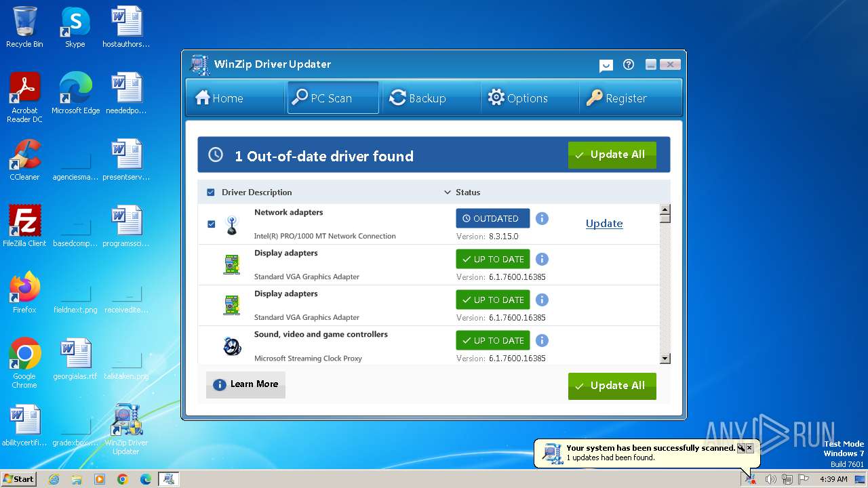Show info for the Network adapters driver
The height and width of the screenshot is (488, 868).
(x=542, y=218)
